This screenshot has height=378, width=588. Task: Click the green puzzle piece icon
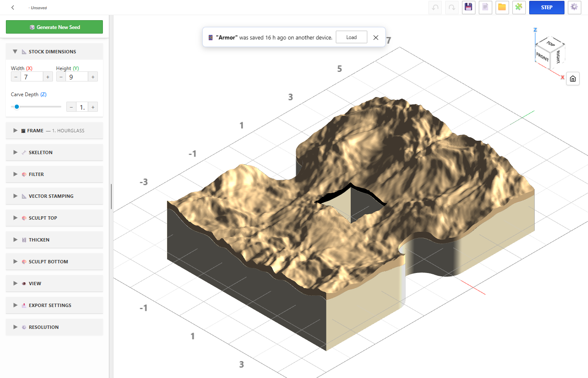(x=519, y=8)
